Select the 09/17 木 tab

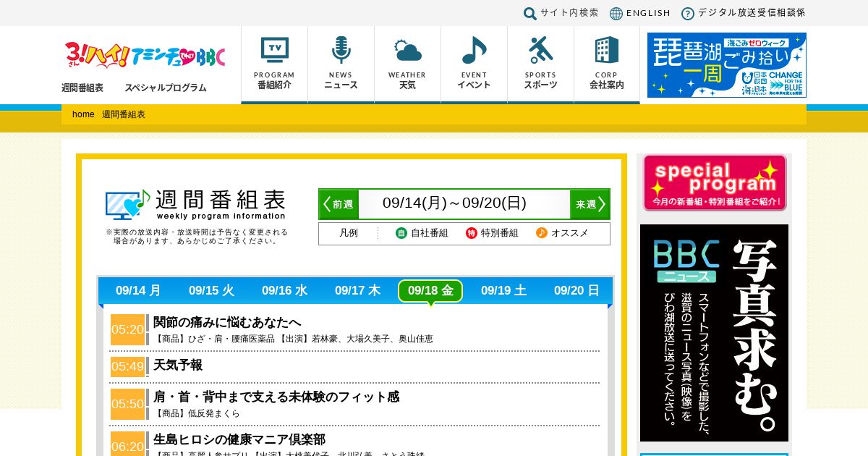357,290
